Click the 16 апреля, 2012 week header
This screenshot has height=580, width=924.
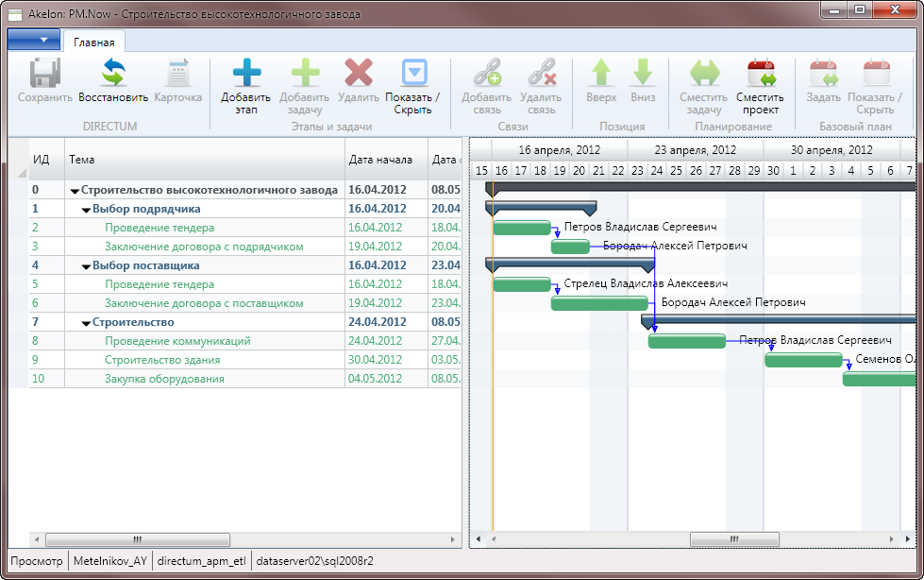click(560, 150)
